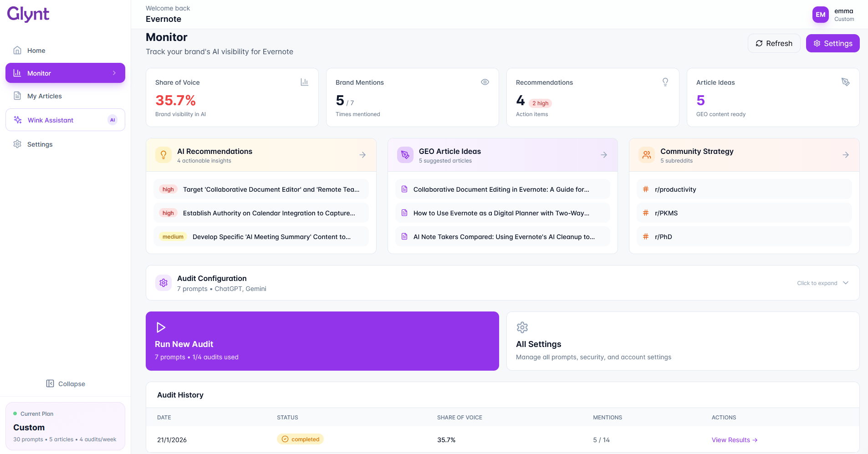
Task: Select r/productivity subreddit
Action: coord(744,189)
